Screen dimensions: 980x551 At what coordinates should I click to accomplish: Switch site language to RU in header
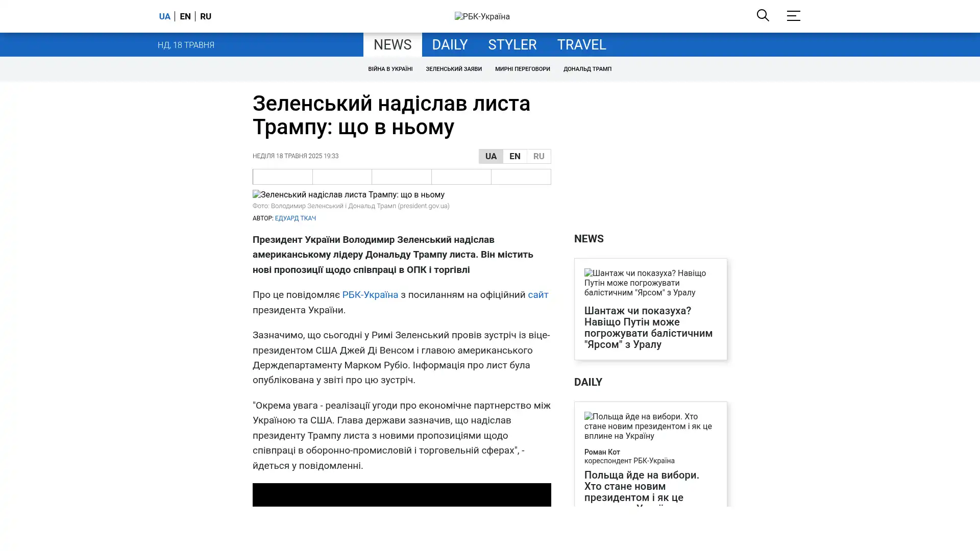pos(206,16)
